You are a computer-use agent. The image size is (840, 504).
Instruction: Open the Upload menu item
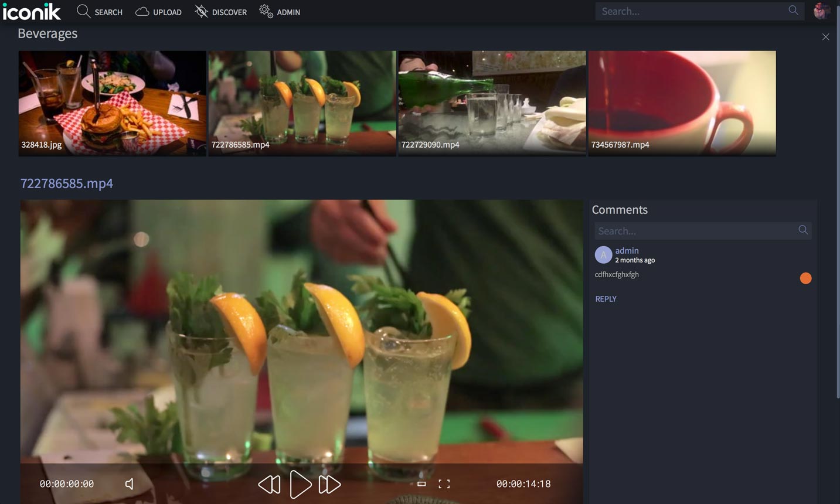[158, 12]
